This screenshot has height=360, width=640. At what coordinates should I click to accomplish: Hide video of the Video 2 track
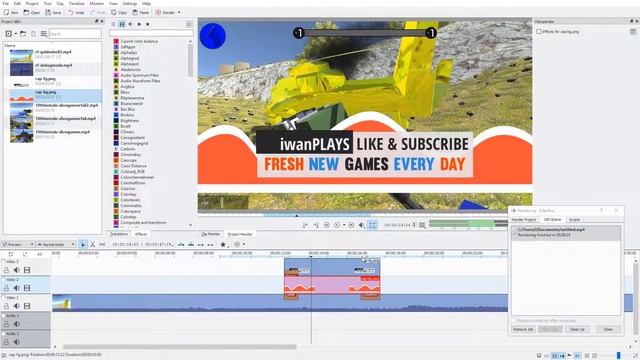coord(27,288)
